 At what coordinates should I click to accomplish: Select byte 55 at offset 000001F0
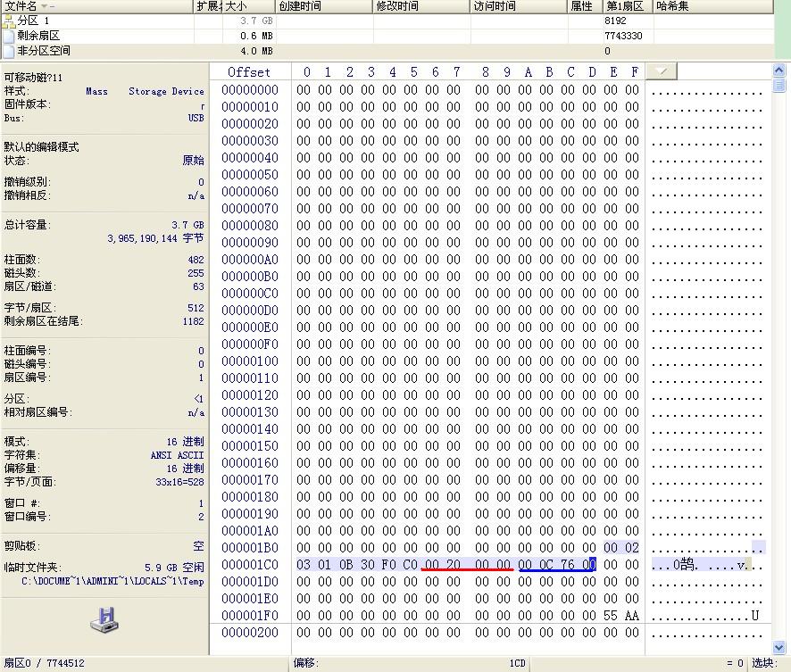[x=611, y=616]
